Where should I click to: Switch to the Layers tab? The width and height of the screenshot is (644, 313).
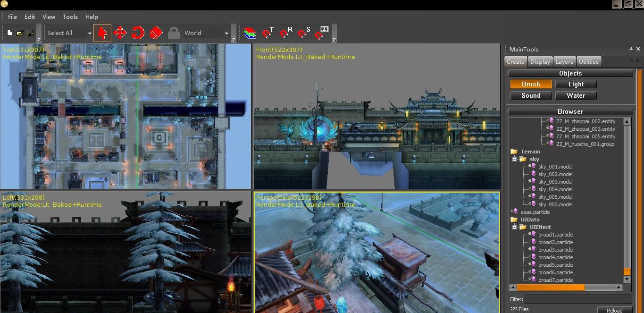[x=564, y=61]
